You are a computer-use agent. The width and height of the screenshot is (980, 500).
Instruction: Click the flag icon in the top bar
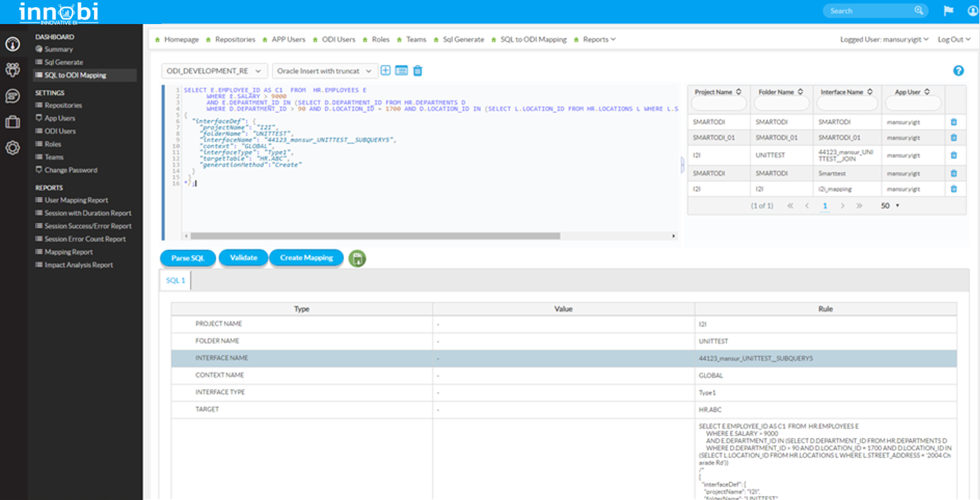click(x=948, y=11)
